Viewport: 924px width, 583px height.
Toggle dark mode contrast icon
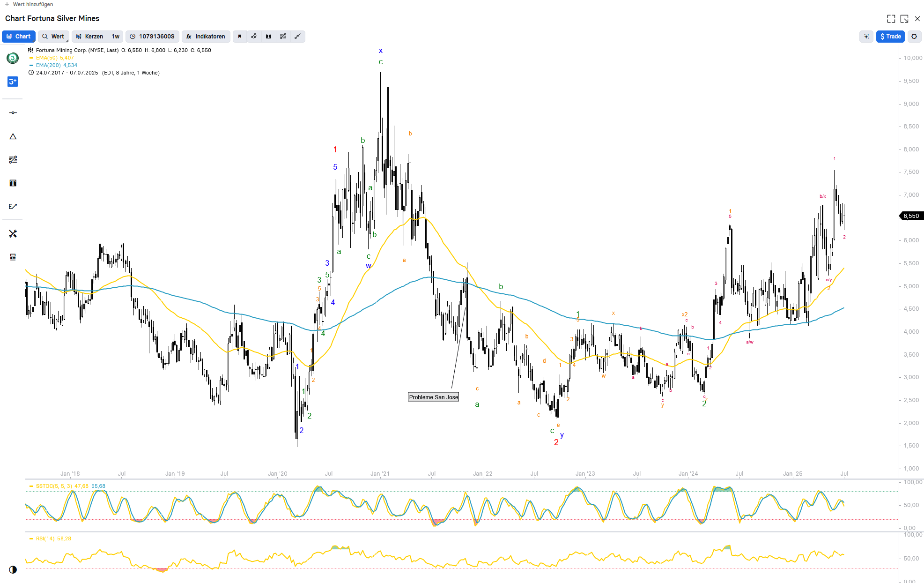coord(13,569)
